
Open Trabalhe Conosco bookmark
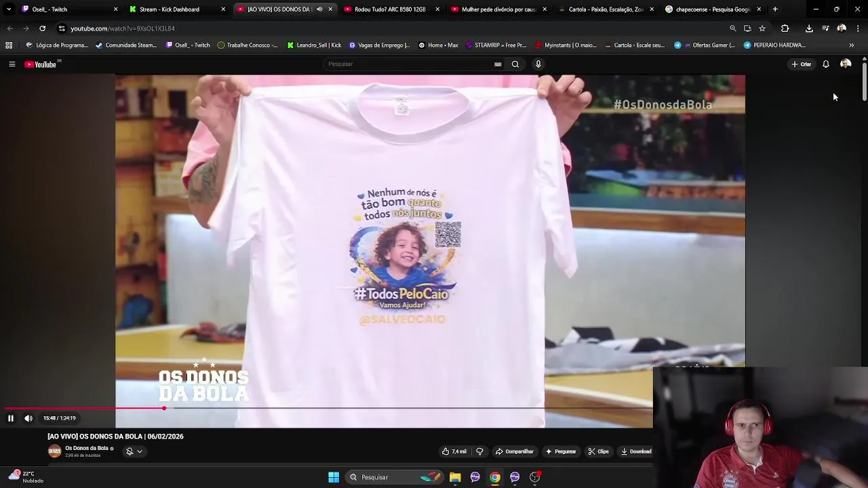click(248, 45)
